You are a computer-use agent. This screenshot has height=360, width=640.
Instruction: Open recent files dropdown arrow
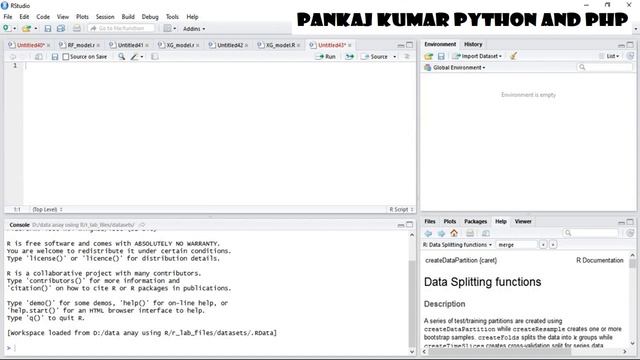[x=36, y=29]
